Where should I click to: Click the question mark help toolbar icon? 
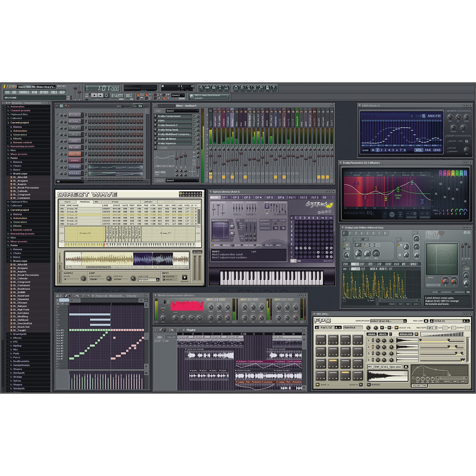pyautogui.click(x=273, y=88)
